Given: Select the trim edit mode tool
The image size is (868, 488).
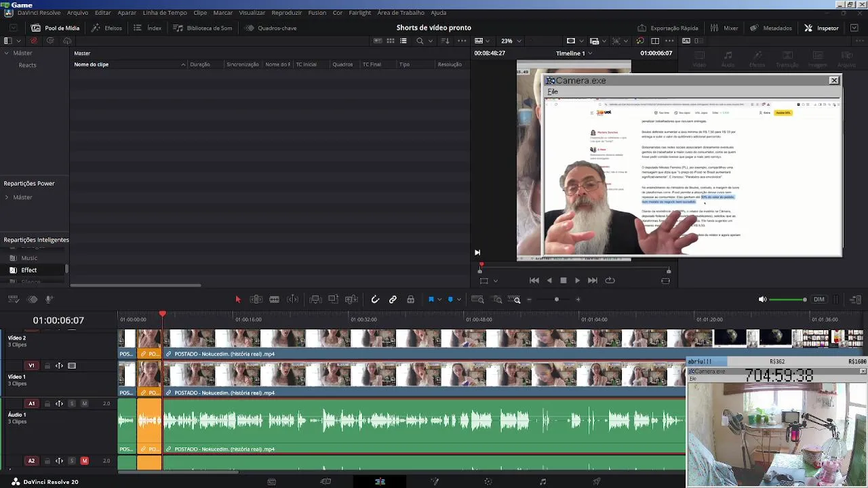Looking at the screenshot, I should click(256, 300).
